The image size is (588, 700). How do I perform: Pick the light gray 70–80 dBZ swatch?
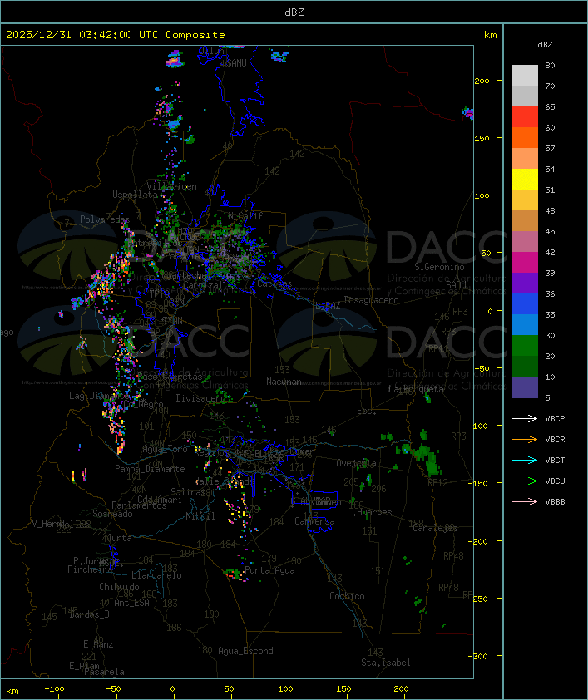click(x=525, y=76)
